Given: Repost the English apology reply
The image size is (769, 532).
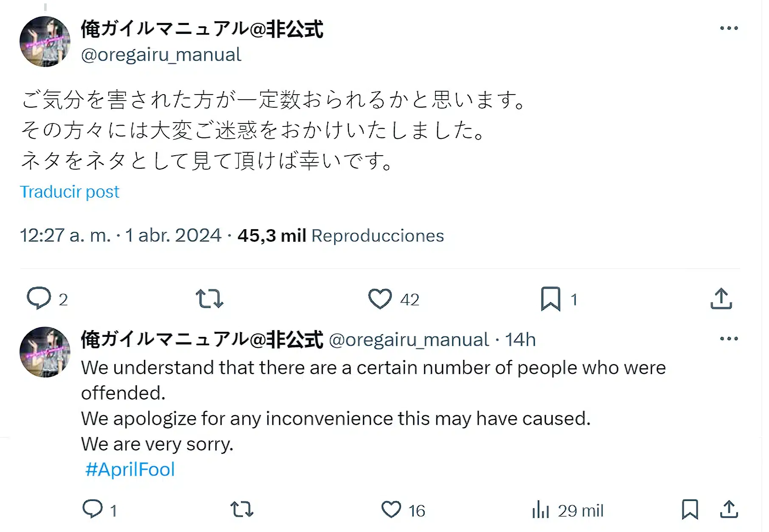Looking at the screenshot, I should click(242, 509).
